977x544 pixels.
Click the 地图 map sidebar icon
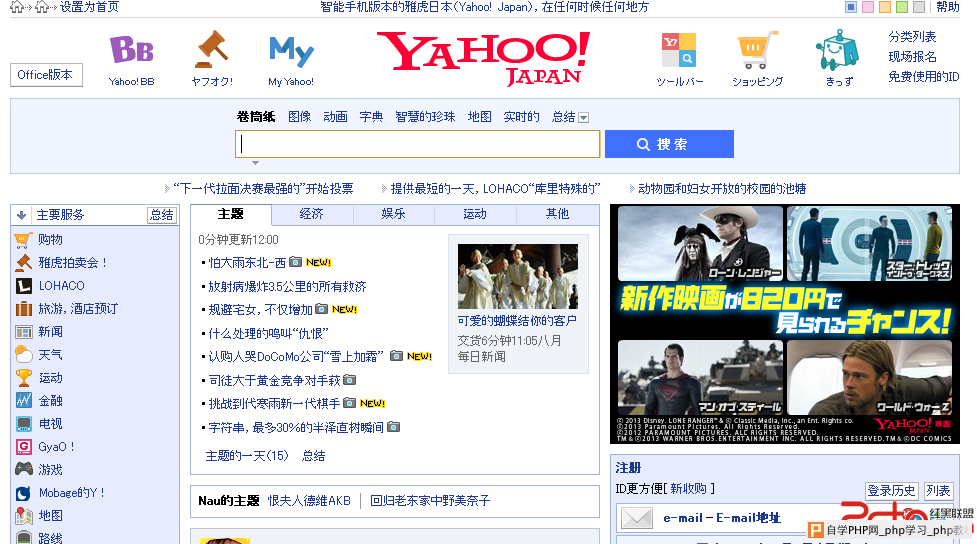click(24, 516)
